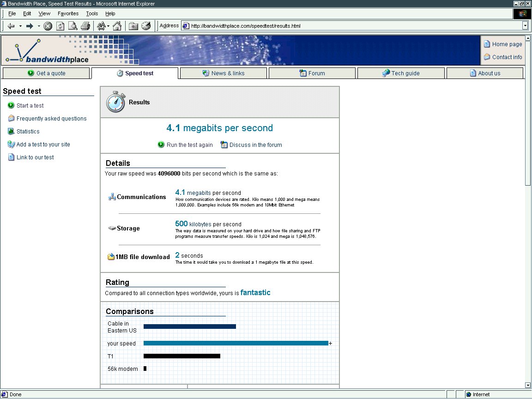This screenshot has width=532, height=399.
Task: Click the browser Back arrow button
Action: click(11, 26)
